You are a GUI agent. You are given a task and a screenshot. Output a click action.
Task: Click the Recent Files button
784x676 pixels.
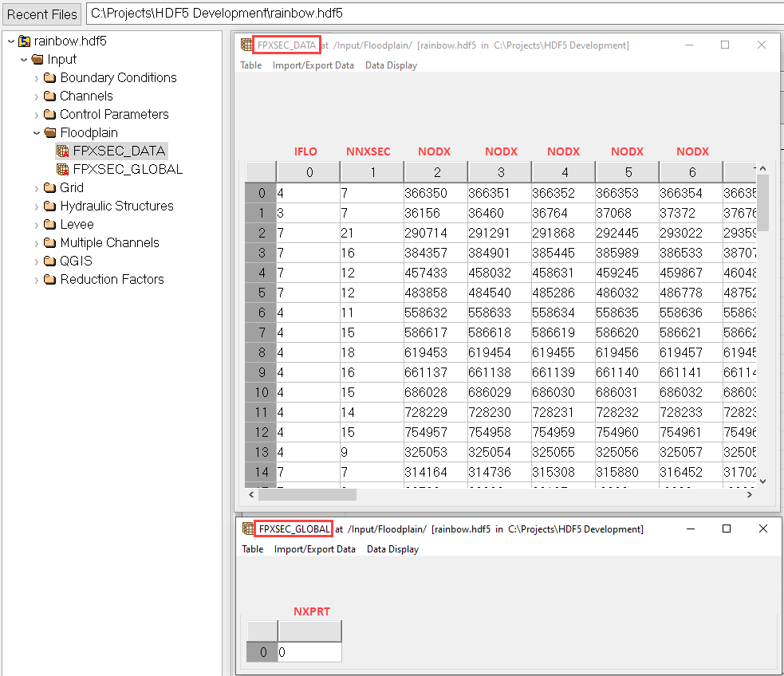(42, 14)
